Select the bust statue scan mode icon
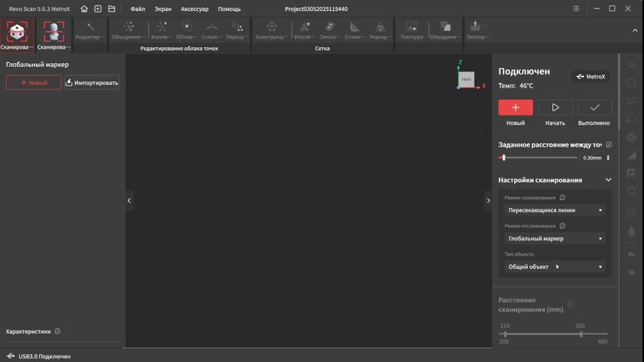Screen dimensions: 644x362 click(54, 34)
